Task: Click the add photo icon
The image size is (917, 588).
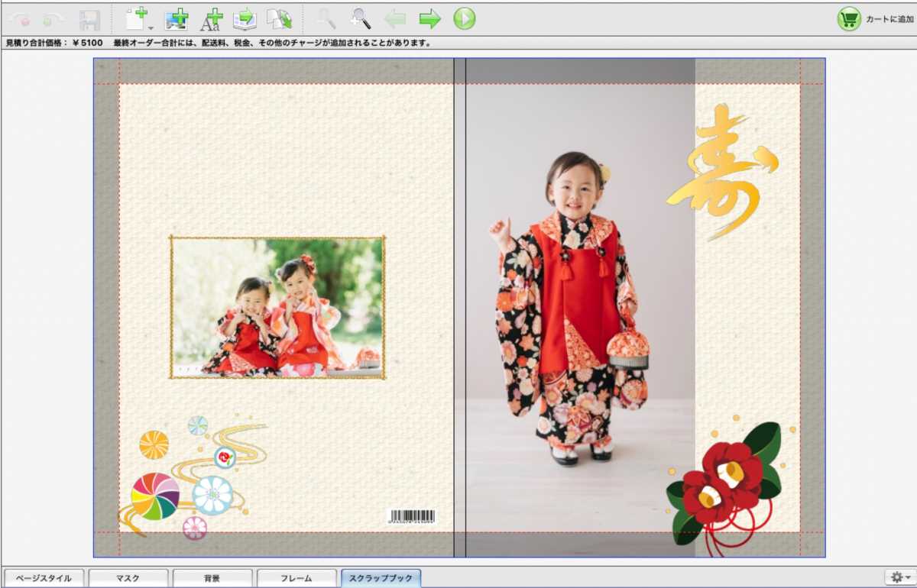Action: pos(177,19)
